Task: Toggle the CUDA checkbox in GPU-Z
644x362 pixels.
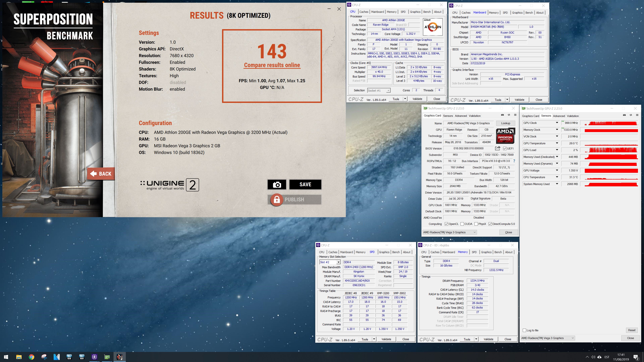Action: (462, 224)
